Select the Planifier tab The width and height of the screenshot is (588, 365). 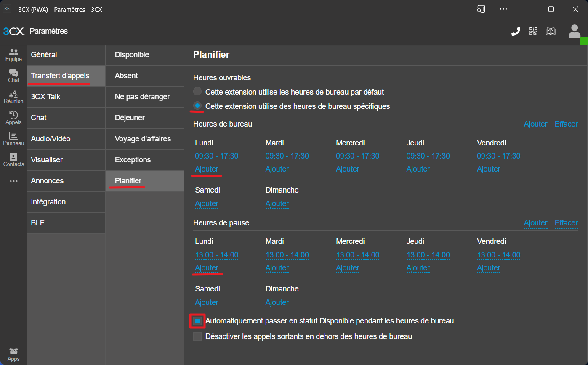(x=144, y=181)
